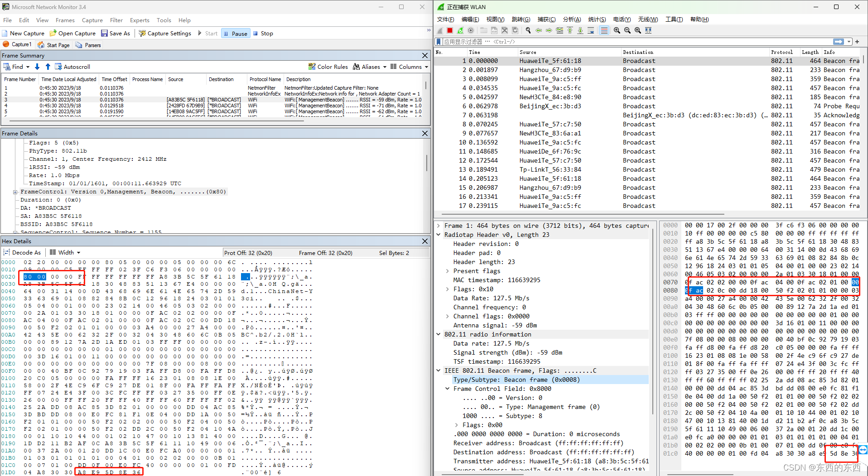
Task: Pause the Network Monitor capture
Action: pos(236,34)
